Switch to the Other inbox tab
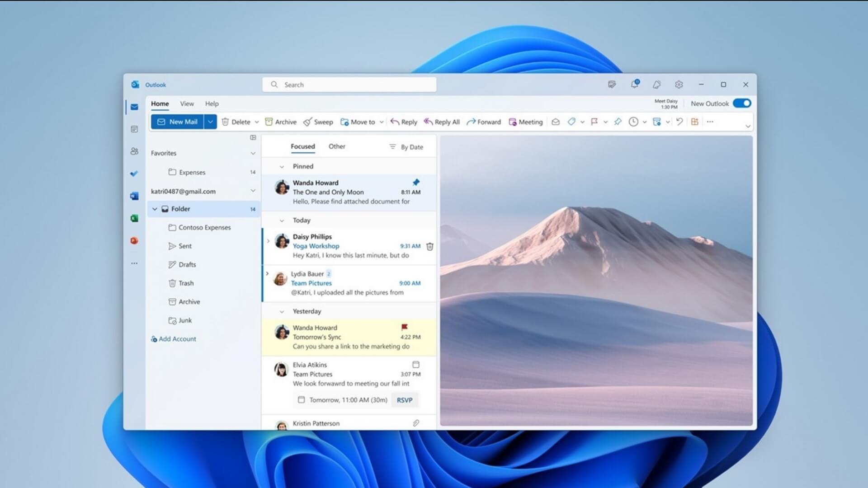Viewport: 868px width, 488px height. (336, 146)
